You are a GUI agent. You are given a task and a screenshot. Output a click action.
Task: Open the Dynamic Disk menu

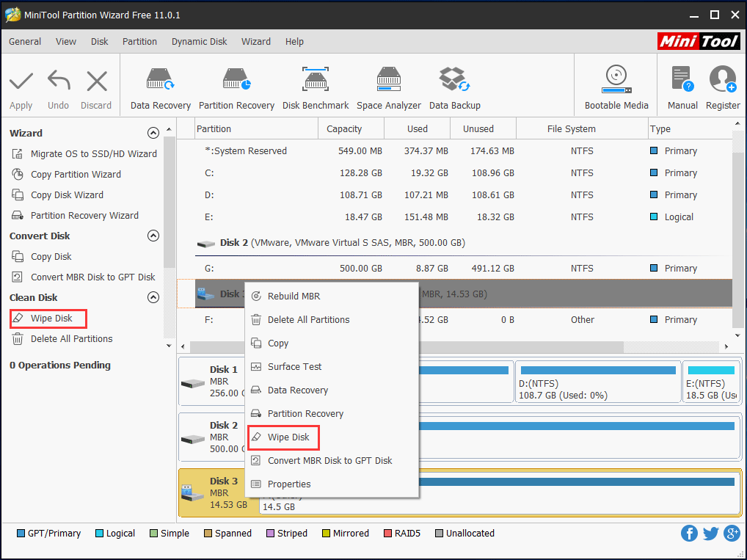(x=199, y=42)
